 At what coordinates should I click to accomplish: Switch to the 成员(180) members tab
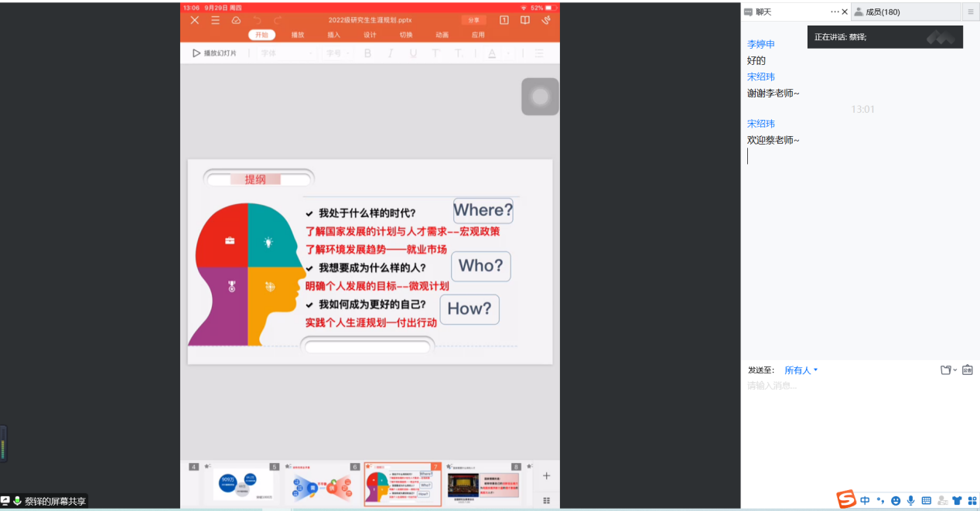point(882,12)
